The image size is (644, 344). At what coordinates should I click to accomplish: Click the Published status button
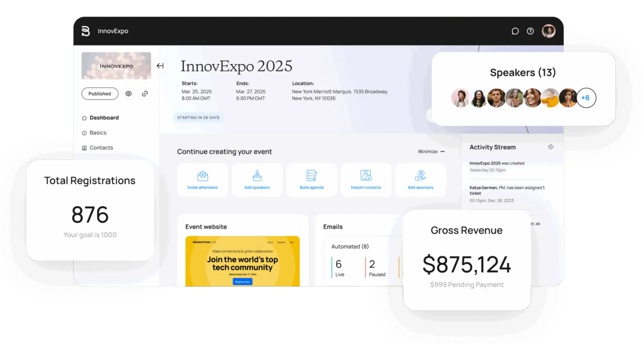coord(100,94)
